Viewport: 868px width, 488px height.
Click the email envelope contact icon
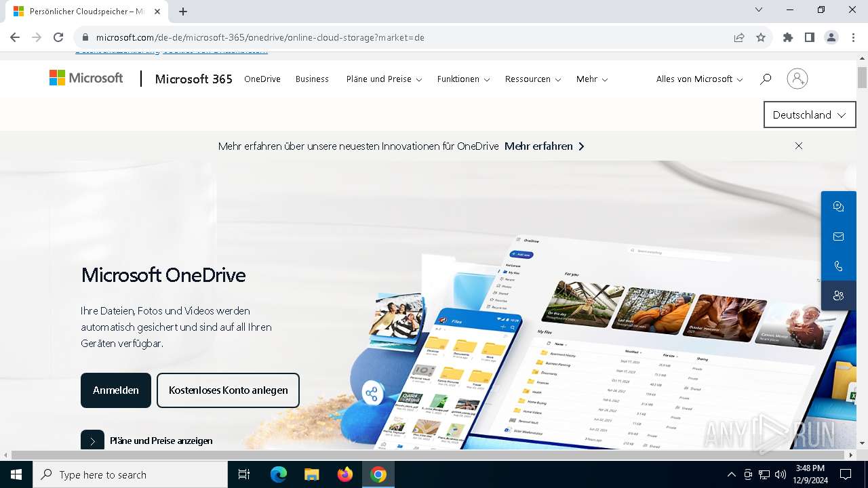(x=838, y=237)
